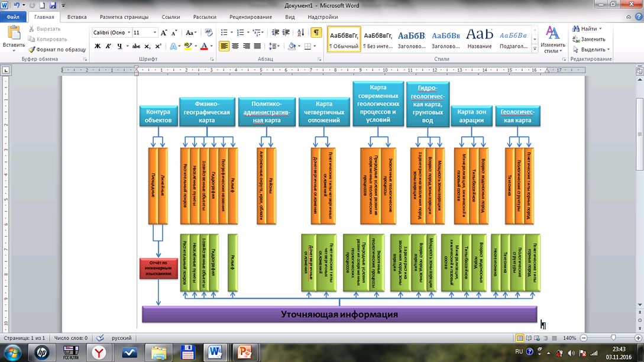Toggle Bold (Ж) formatting
Screen dimensions: 644x362
[98, 46]
